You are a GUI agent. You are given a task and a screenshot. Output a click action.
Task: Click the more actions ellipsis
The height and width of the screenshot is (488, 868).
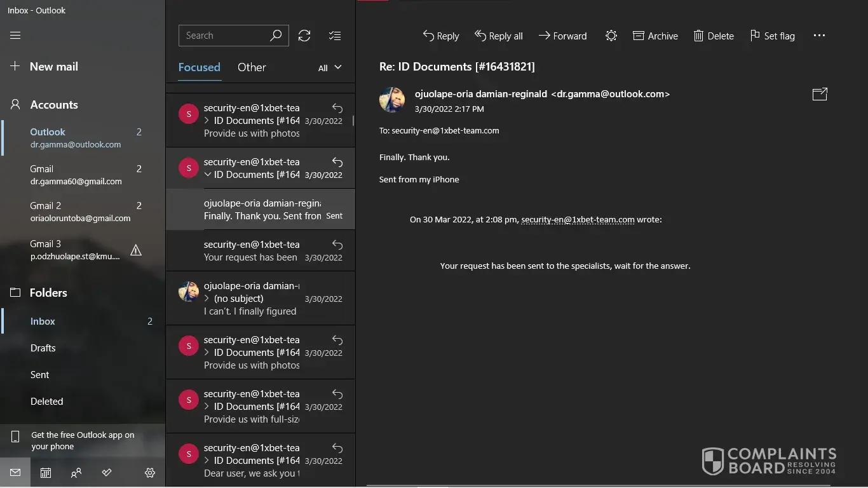[x=819, y=36]
